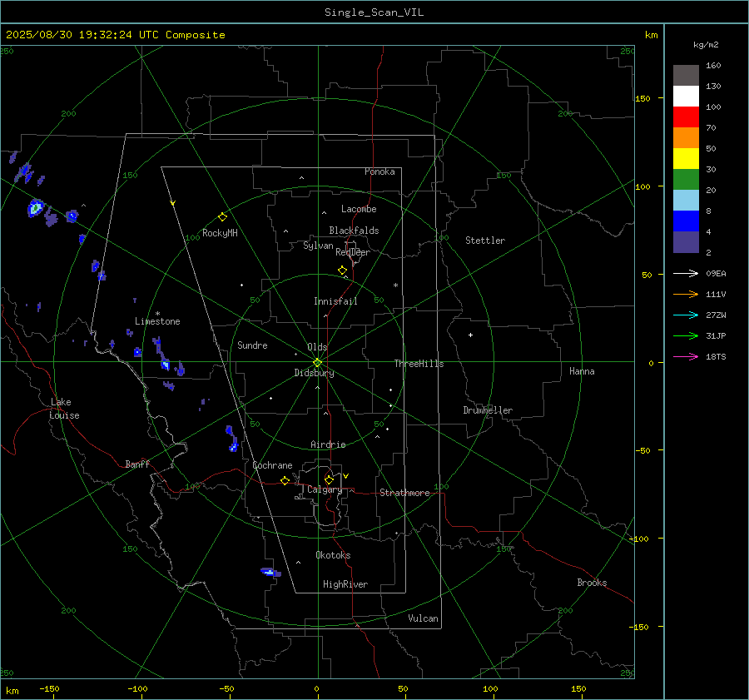The width and height of the screenshot is (749, 700).
Task: Click the Lacombe city label
Action: (359, 209)
